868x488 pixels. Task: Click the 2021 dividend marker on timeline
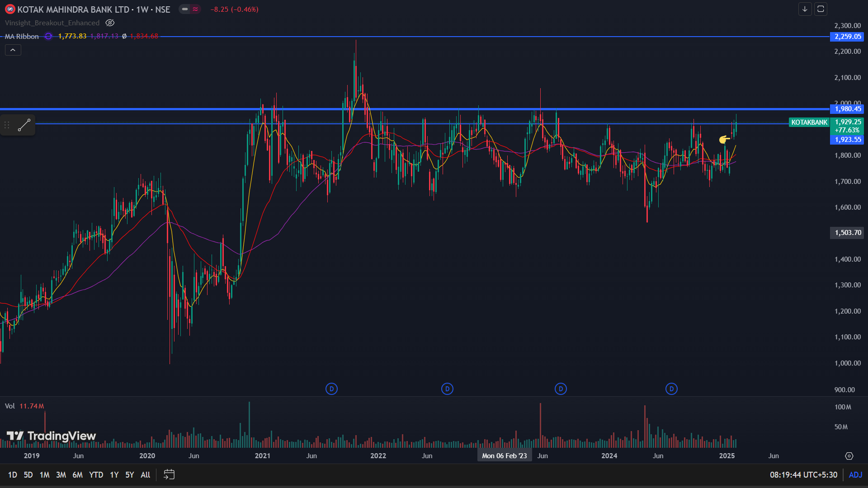pos(331,389)
